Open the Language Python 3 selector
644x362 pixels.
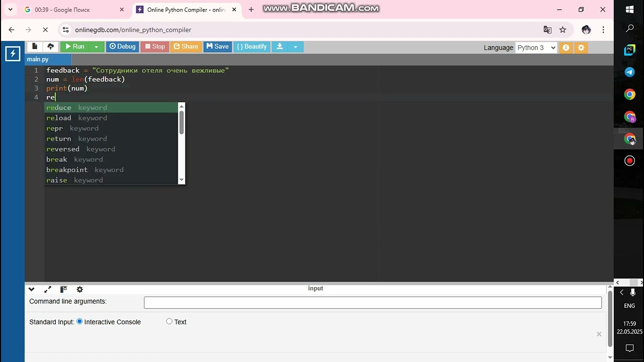click(536, 48)
